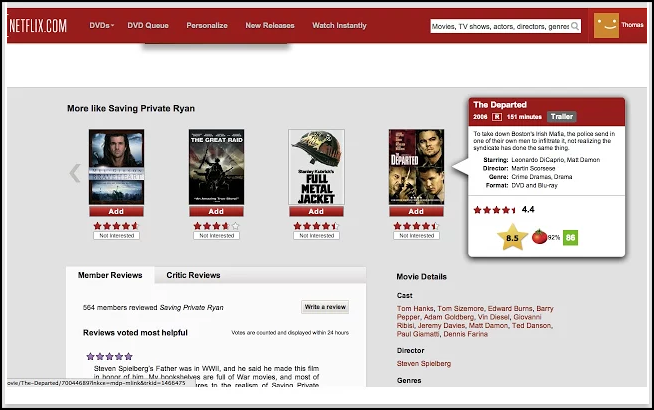Click the Thomas account name

coord(632,25)
